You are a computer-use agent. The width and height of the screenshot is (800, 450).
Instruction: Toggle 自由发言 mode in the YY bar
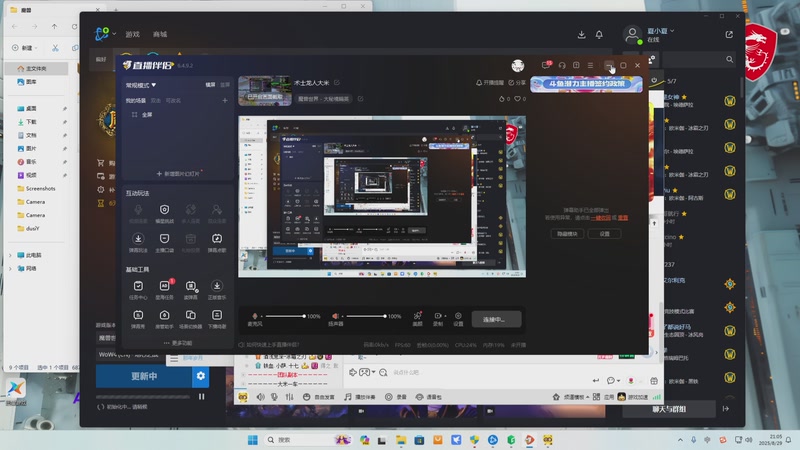[319, 397]
